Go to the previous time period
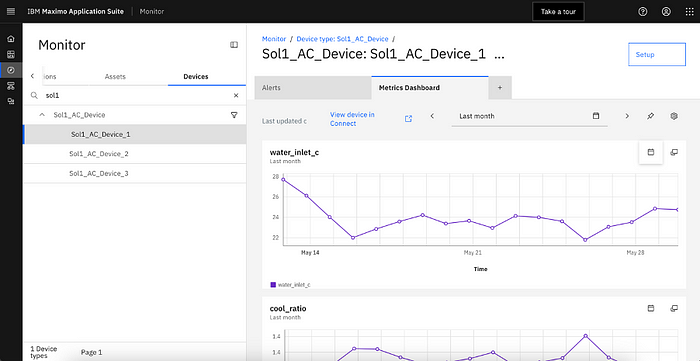 (x=432, y=116)
